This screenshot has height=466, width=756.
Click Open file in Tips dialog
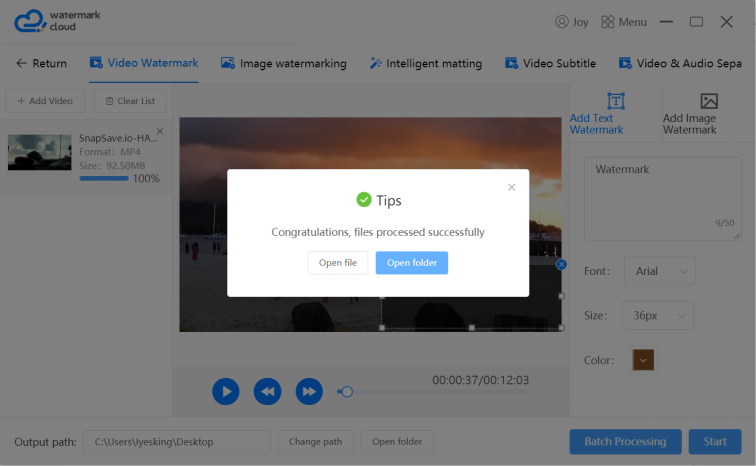338,263
